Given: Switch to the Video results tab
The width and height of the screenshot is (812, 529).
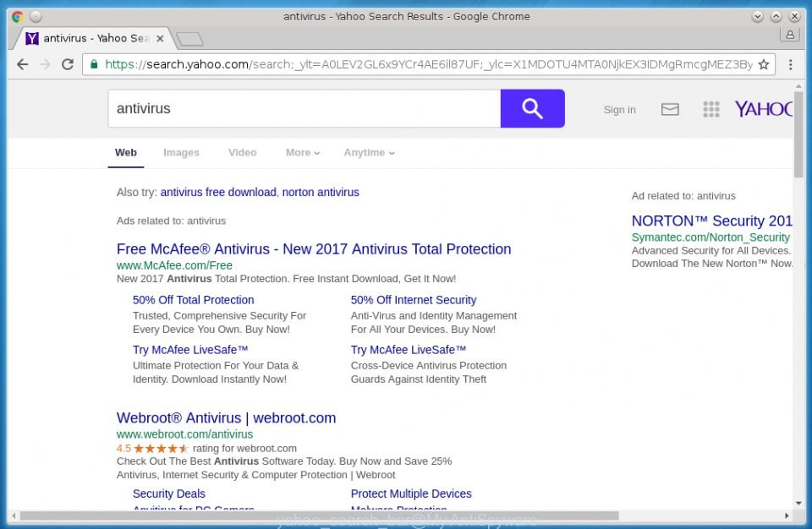Looking at the screenshot, I should point(243,153).
